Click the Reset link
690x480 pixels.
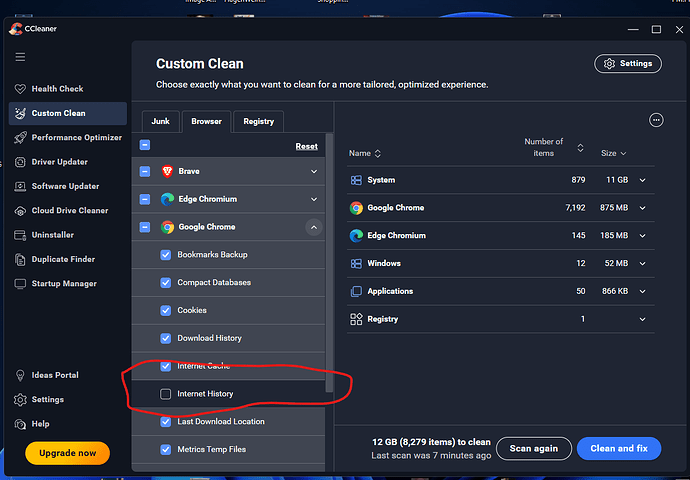coord(306,146)
